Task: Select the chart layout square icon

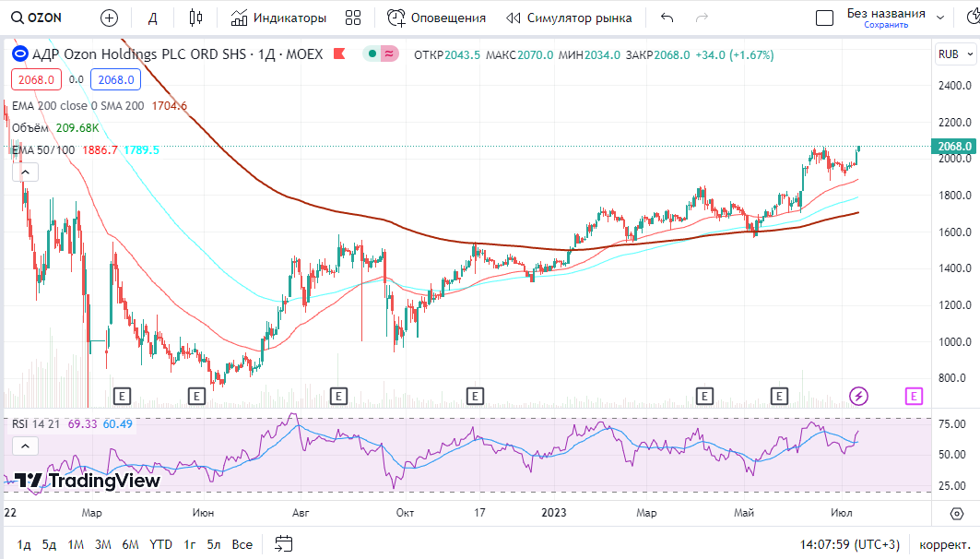Action: (x=824, y=18)
